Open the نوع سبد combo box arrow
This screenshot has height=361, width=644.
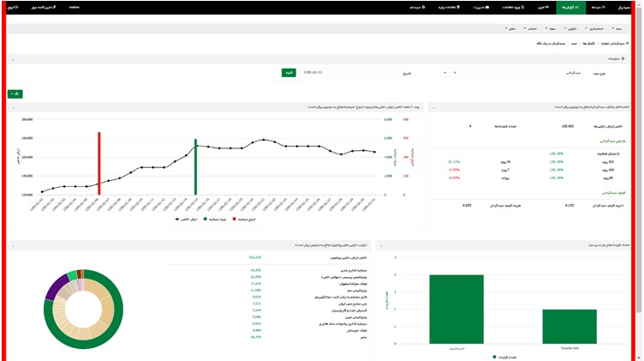(x=444, y=73)
